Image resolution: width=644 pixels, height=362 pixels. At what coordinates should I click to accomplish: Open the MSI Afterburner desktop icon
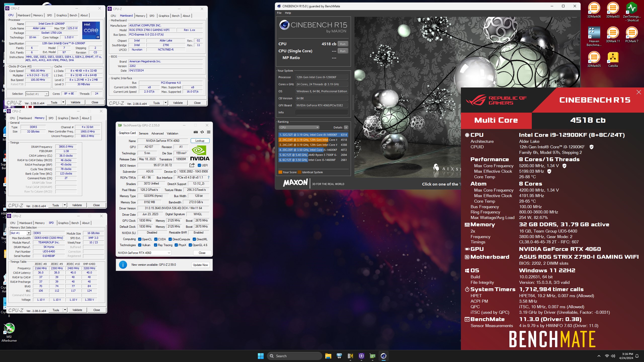coord(9,332)
